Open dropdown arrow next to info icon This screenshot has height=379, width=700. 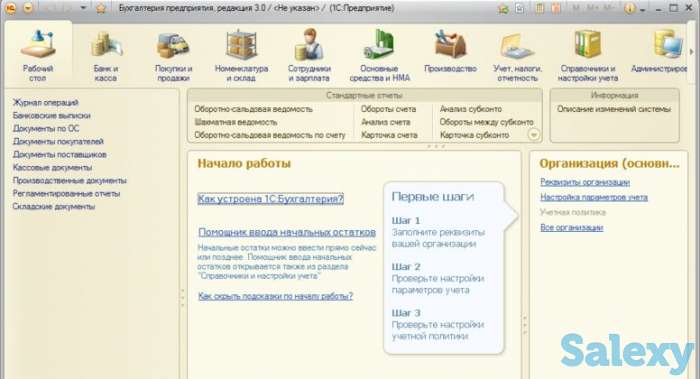[x=643, y=9]
